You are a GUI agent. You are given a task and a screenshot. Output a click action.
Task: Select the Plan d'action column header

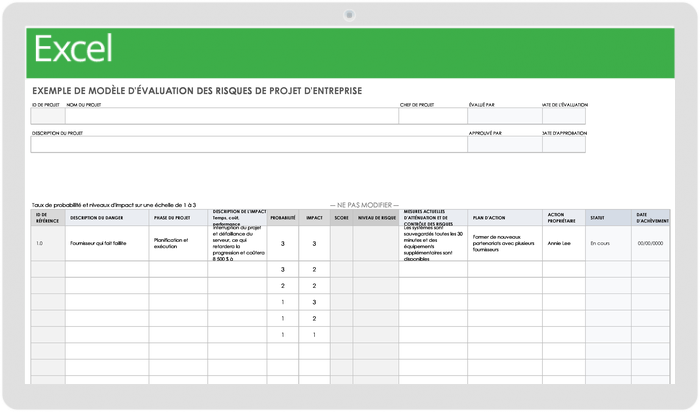click(x=505, y=217)
